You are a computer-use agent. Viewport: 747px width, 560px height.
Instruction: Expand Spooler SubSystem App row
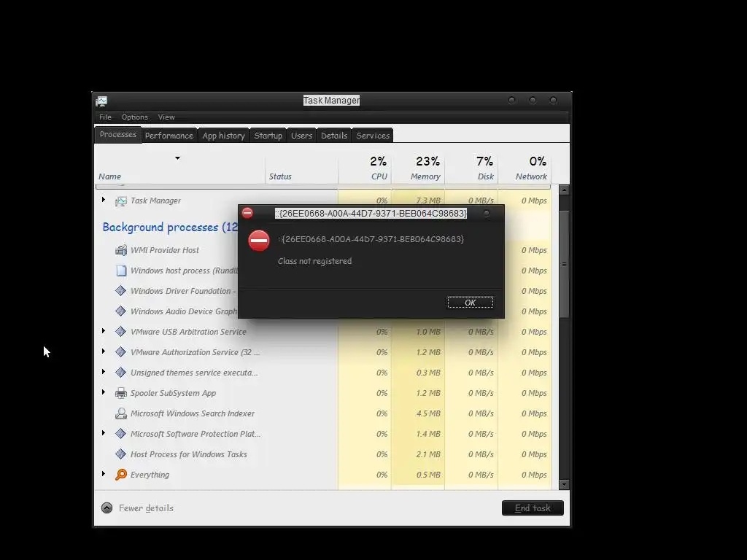pyautogui.click(x=104, y=392)
